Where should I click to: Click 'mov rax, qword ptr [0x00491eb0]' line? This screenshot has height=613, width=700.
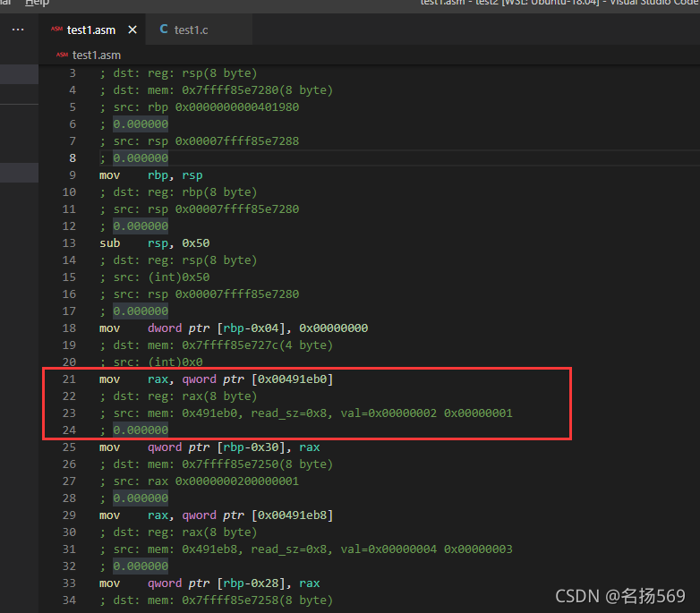pyautogui.click(x=216, y=379)
